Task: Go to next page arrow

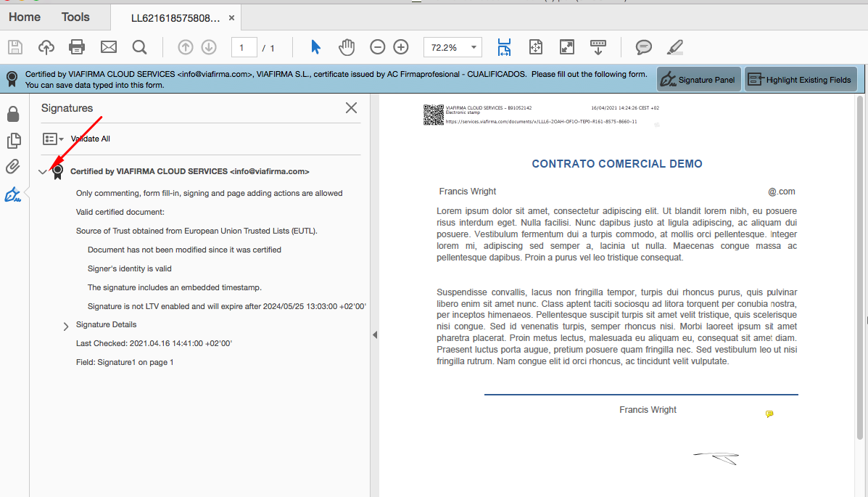Action: (209, 47)
